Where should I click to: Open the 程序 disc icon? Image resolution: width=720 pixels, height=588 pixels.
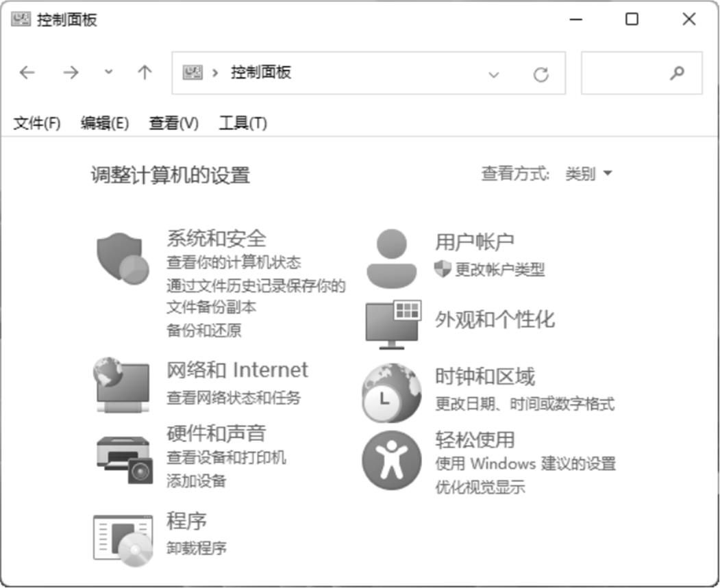pyautogui.click(x=123, y=540)
